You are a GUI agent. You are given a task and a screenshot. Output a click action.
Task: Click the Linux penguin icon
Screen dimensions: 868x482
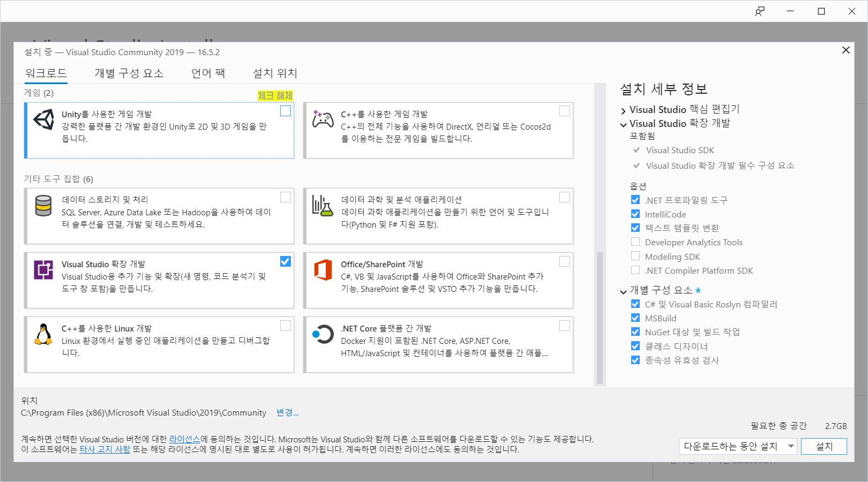[43, 334]
